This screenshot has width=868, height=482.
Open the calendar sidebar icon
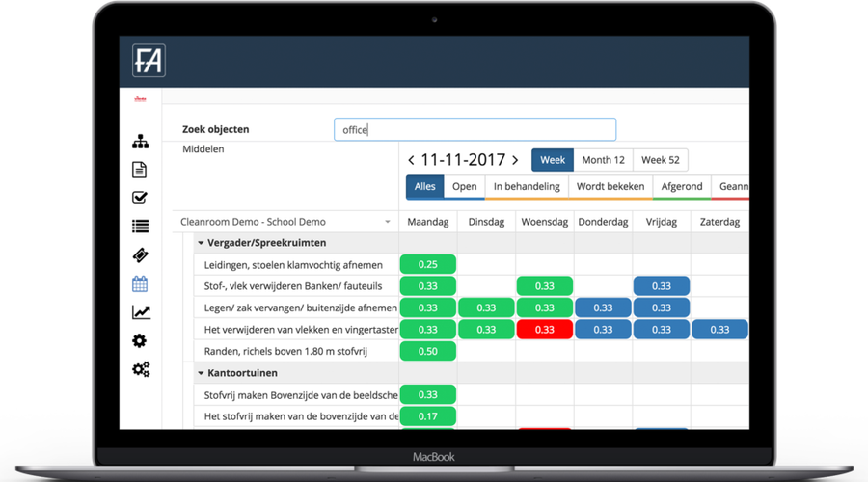140,283
